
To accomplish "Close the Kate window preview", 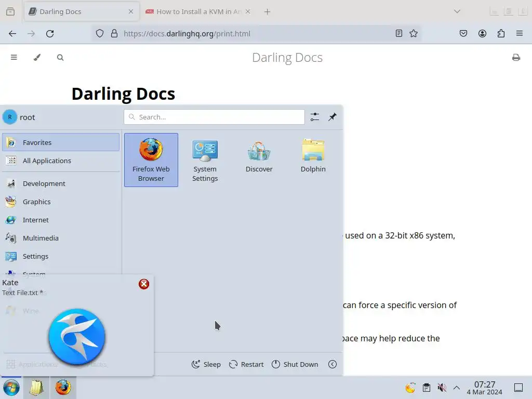I will pos(144,284).
